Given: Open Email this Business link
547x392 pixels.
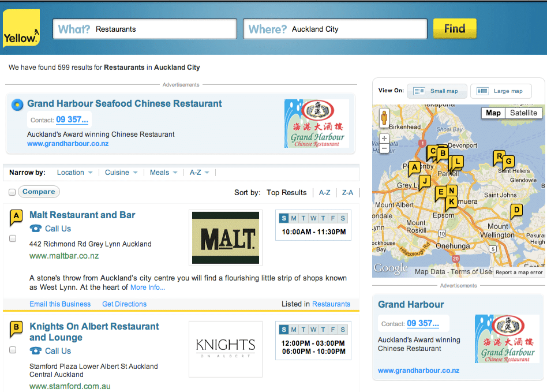Looking at the screenshot, I should [x=60, y=304].
